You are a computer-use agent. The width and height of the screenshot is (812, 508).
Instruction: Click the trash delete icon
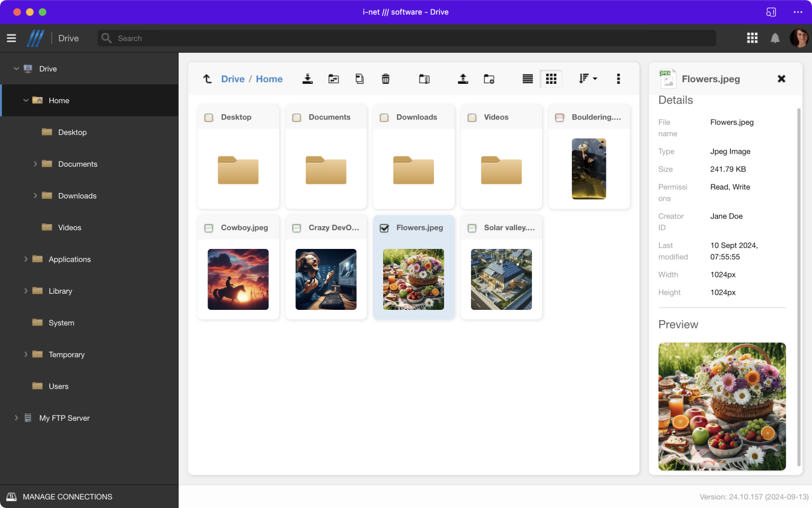386,79
